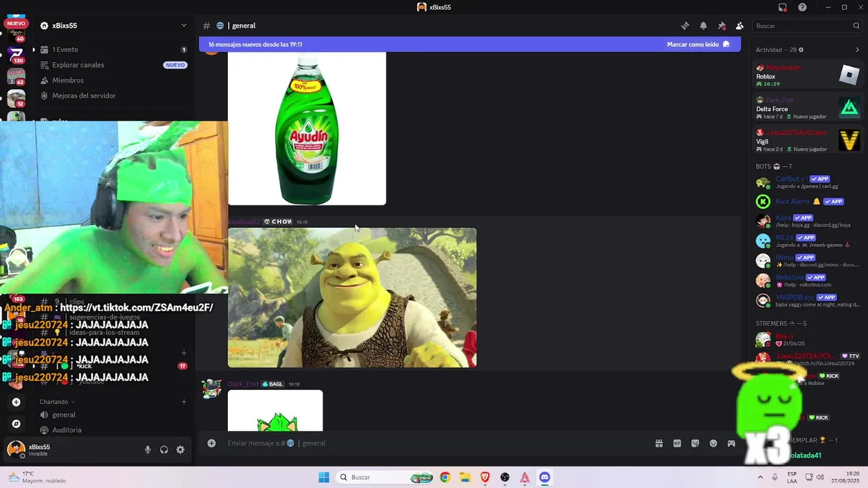Open Chrome from taskbar
This screenshot has height=488, width=868.
tap(445, 477)
